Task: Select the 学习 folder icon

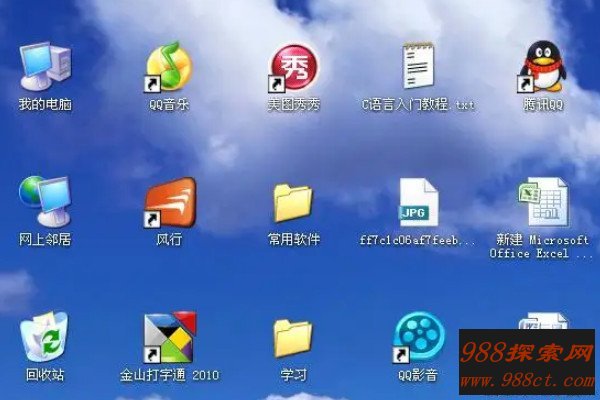Action: [293, 338]
